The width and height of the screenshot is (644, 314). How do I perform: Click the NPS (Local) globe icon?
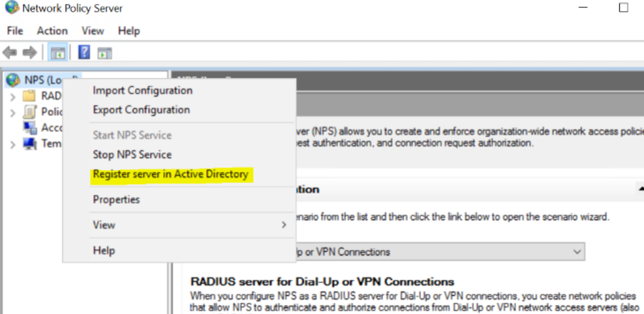click(x=13, y=79)
